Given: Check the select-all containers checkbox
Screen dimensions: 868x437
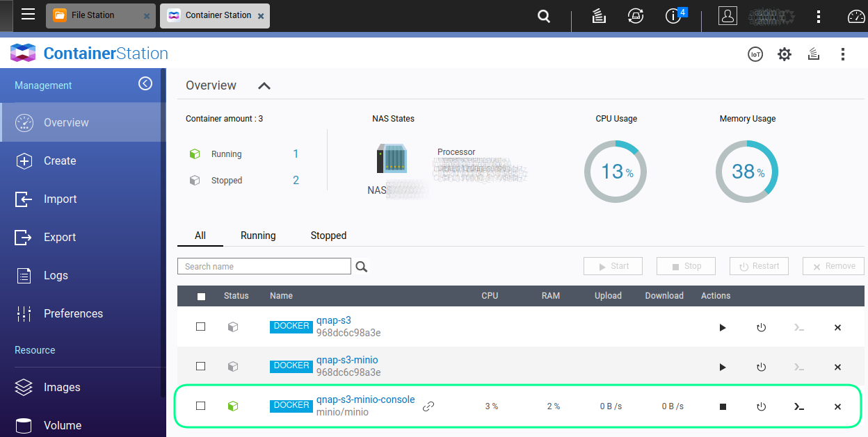Looking at the screenshot, I should [x=201, y=296].
